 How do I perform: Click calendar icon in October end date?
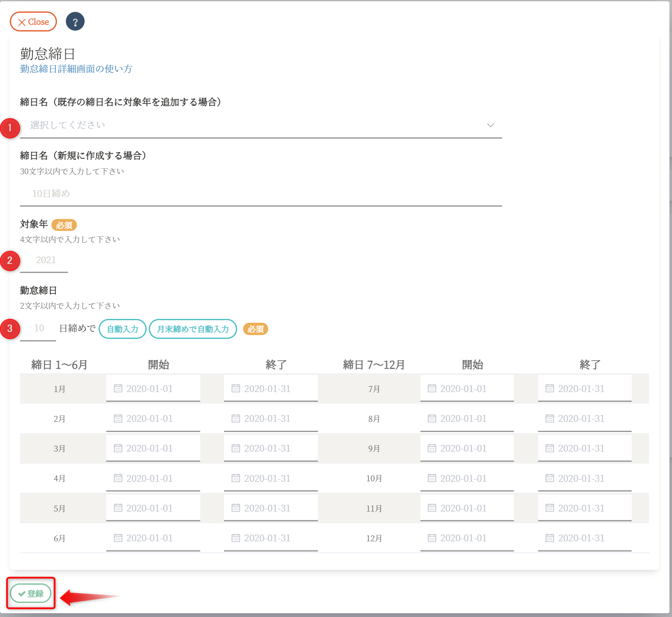(x=550, y=478)
